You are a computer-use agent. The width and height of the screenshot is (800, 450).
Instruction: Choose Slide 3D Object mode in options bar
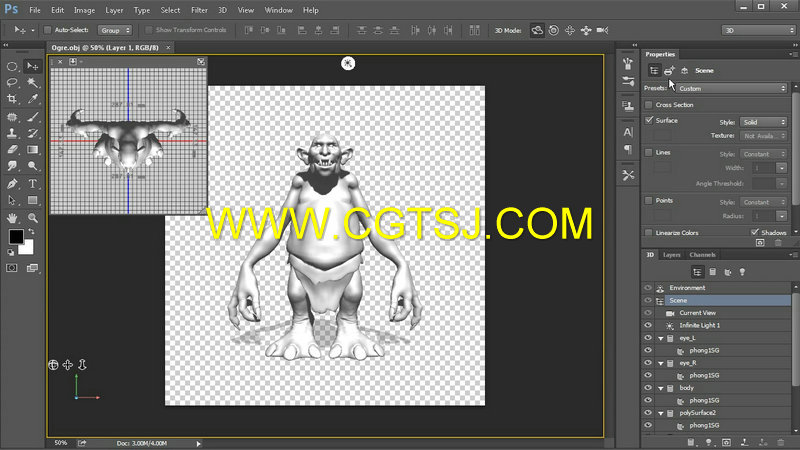pos(586,30)
